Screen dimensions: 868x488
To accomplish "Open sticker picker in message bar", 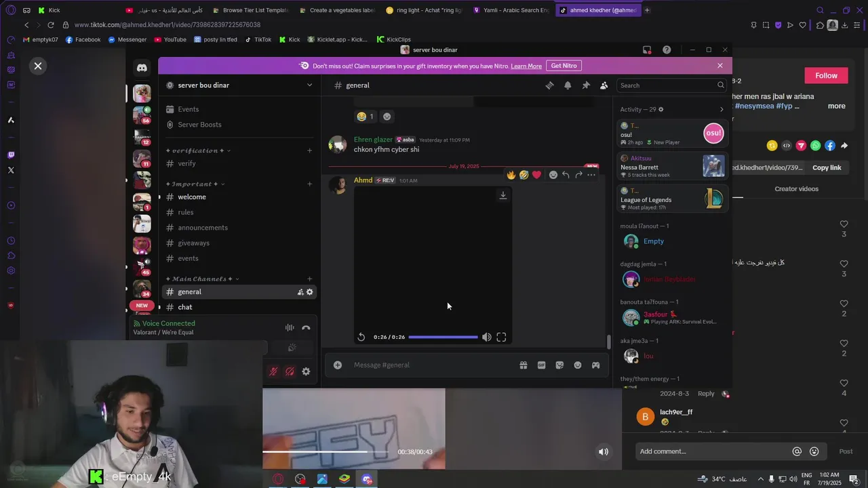I will click(559, 365).
